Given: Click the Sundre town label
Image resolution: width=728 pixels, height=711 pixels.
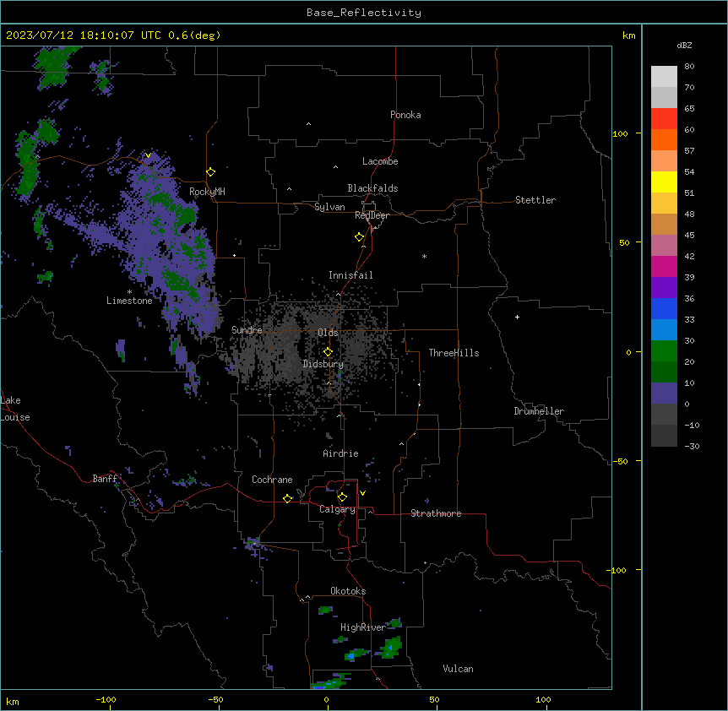Looking at the screenshot, I should point(247,330).
